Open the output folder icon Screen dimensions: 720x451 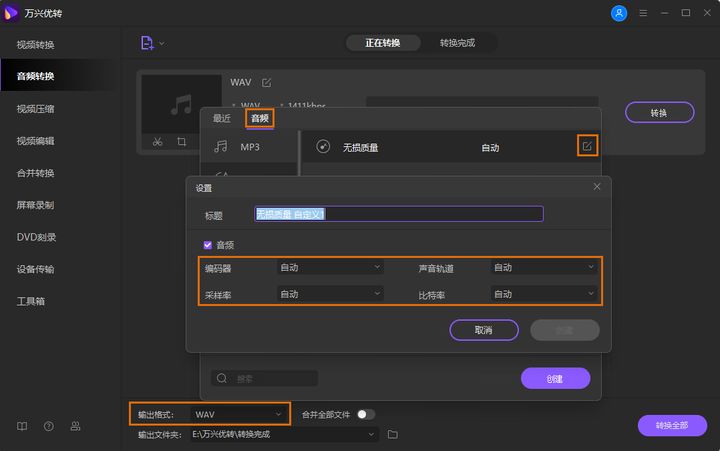pos(393,434)
